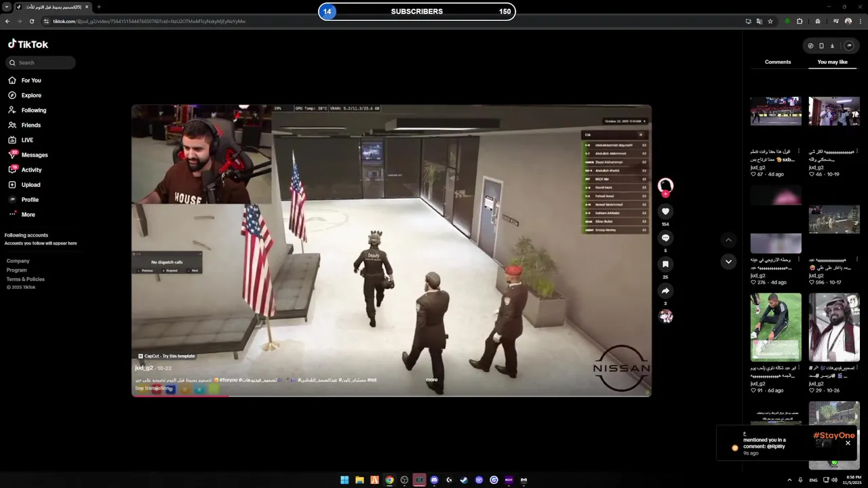Open Chrome extensions puzzle icon
Image resolution: width=868 pixels, height=488 pixels.
800,21
